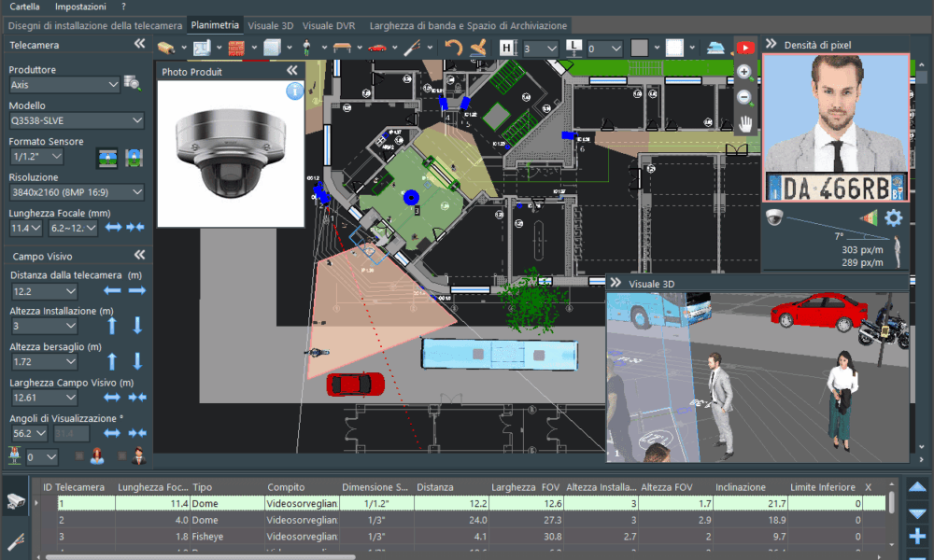Toggle the female face preview checkbox
Viewport: 934px width, 560px height.
79,455
